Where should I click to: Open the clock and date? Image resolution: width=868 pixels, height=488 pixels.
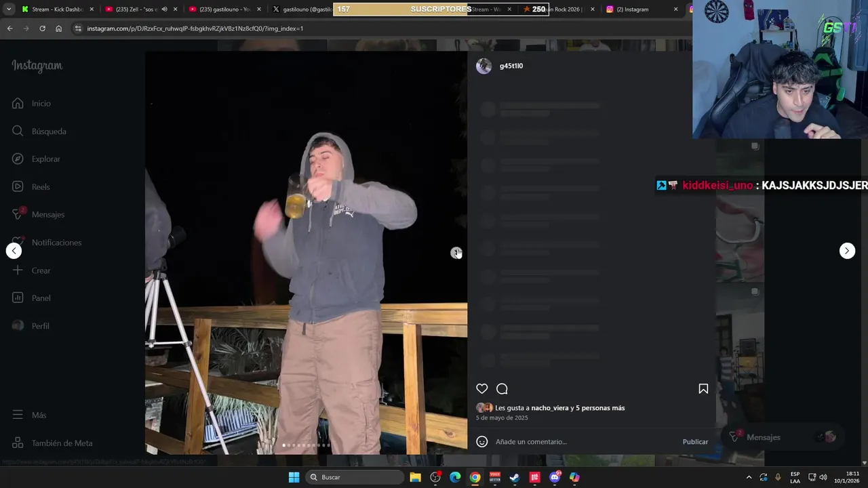[846, 477]
